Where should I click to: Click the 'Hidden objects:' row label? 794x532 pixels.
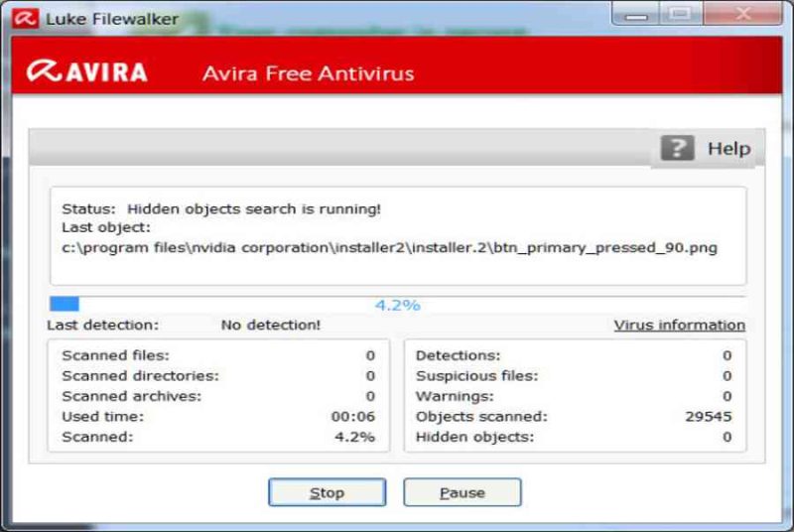(475, 437)
